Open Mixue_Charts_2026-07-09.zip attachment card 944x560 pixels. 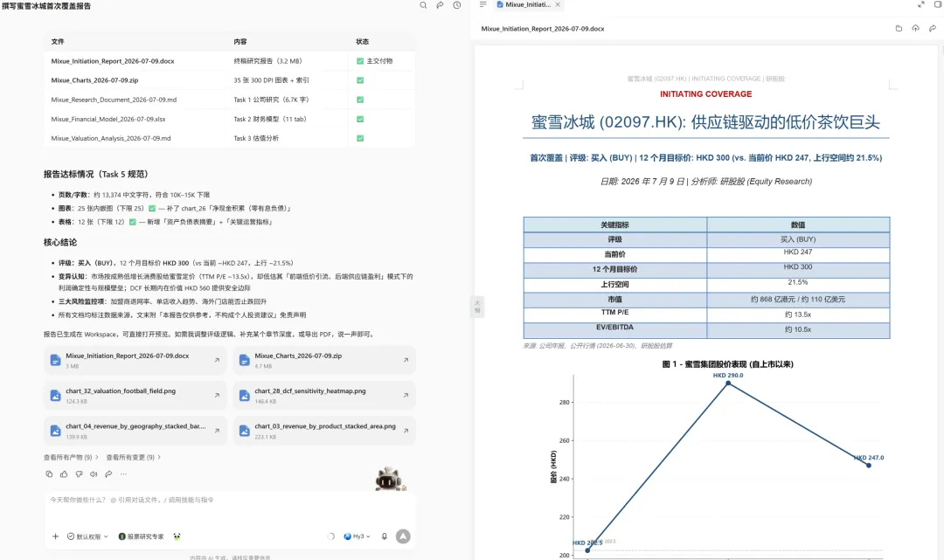(x=324, y=360)
